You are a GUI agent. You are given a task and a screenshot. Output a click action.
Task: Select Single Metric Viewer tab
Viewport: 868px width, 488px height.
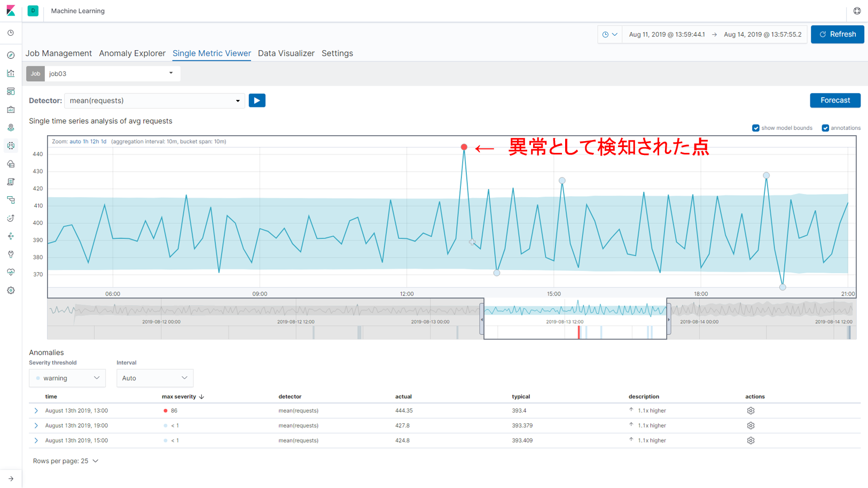click(212, 53)
